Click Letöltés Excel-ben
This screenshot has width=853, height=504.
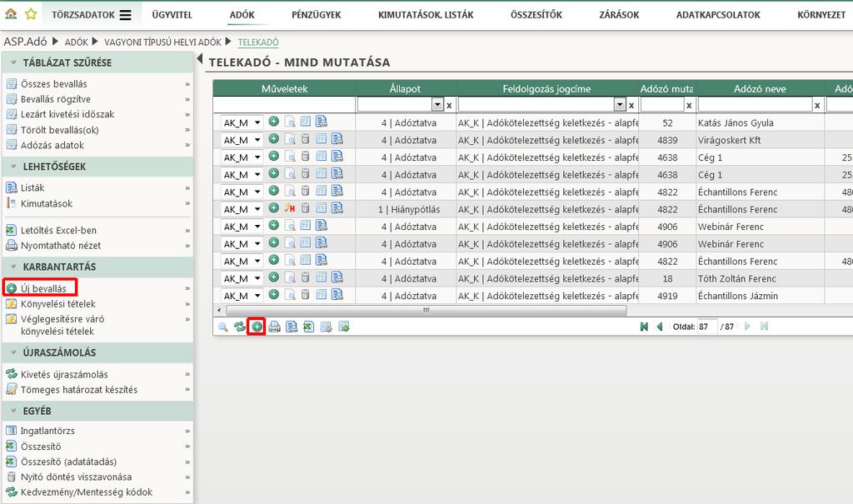tap(59, 230)
